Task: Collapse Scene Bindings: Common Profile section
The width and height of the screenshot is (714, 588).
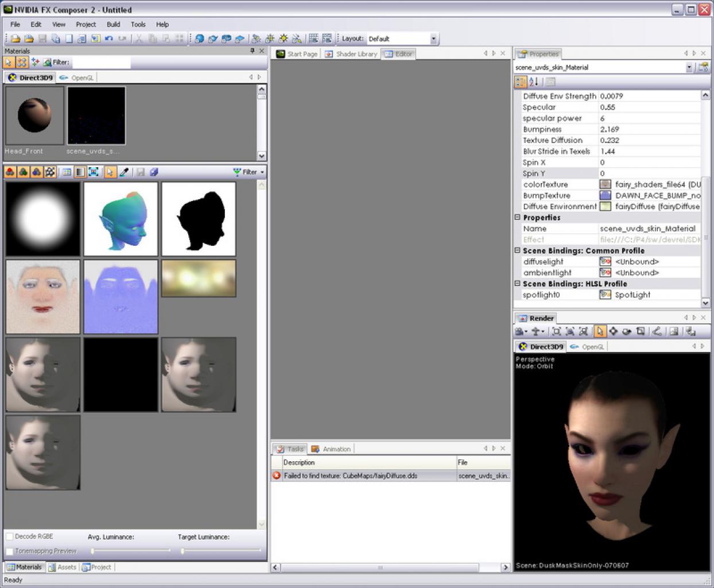Action: point(517,250)
